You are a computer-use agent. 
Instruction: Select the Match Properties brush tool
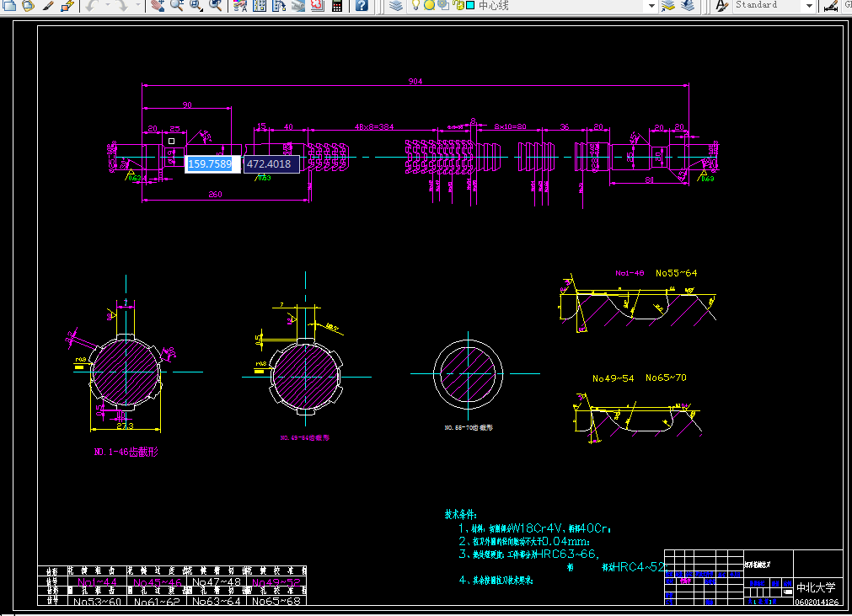[48, 5]
